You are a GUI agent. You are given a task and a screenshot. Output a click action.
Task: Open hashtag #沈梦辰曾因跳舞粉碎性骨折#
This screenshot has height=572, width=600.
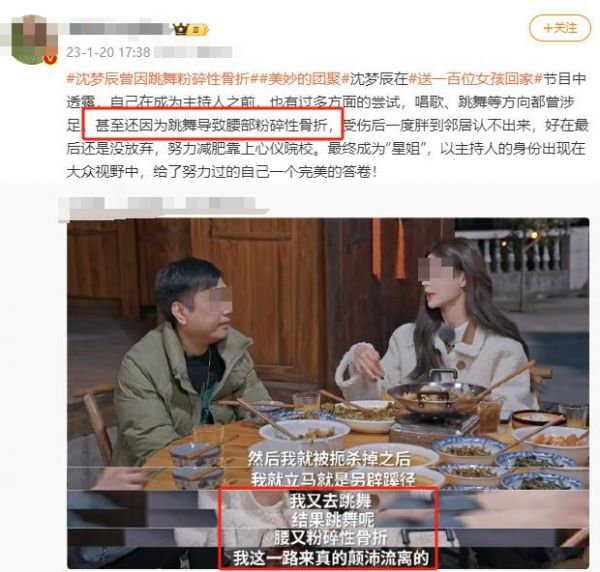pos(158,79)
